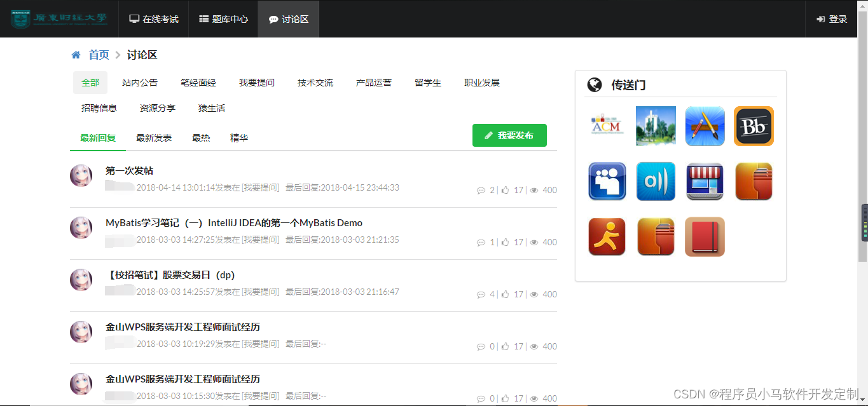Click the blue MySpace-style people portal icon

pos(607,181)
